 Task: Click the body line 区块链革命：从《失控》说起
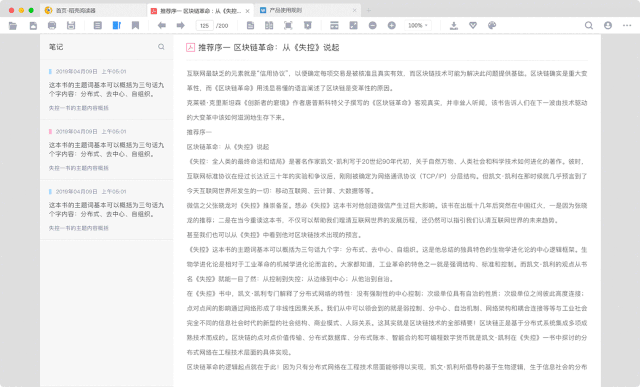point(228,147)
